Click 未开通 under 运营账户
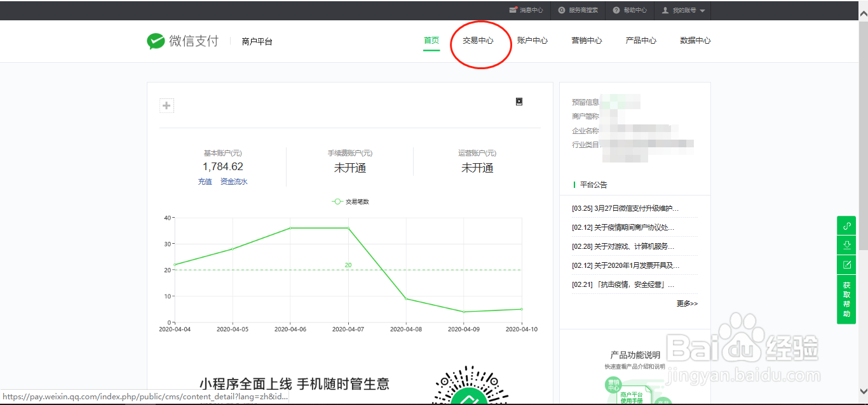 tap(477, 168)
